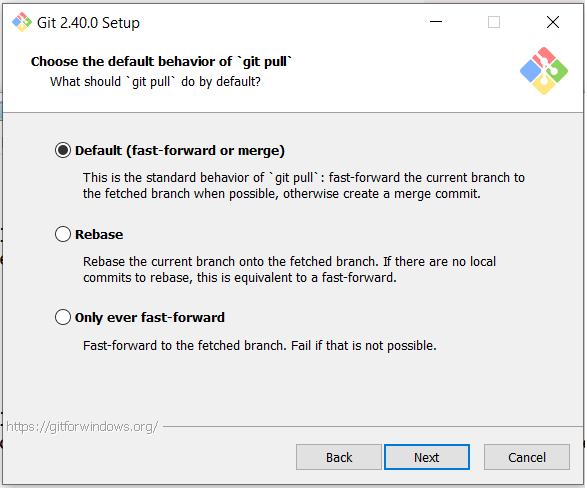The image size is (587, 488).
Task: Click the Git logo in title bar
Action: pyautogui.click(x=22, y=22)
